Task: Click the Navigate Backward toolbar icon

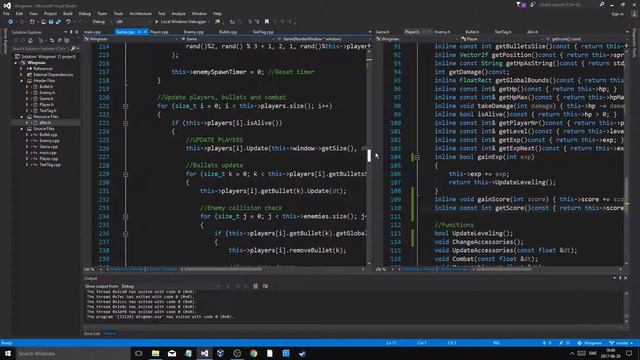Action: click(x=11, y=22)
